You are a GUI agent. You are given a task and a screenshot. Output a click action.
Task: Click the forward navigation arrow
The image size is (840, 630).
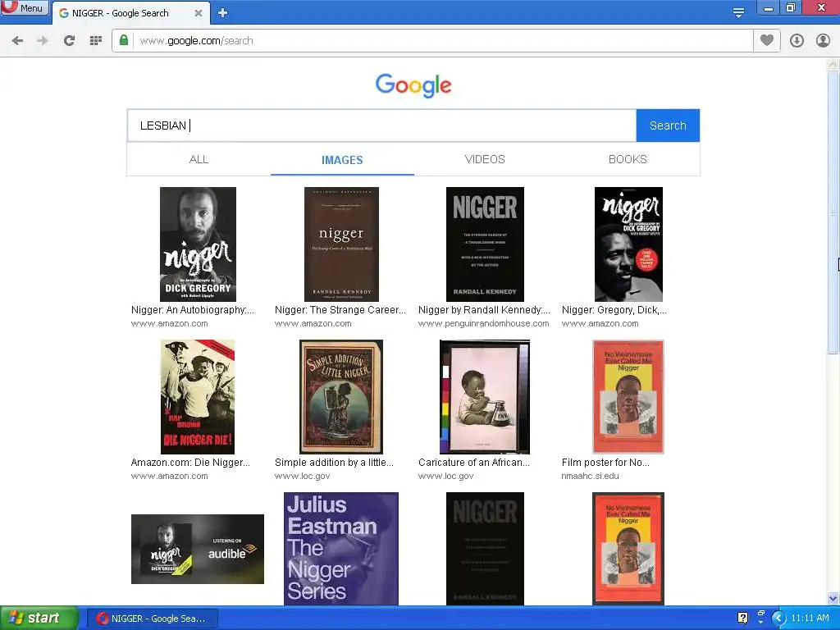(x=43, y=41)
